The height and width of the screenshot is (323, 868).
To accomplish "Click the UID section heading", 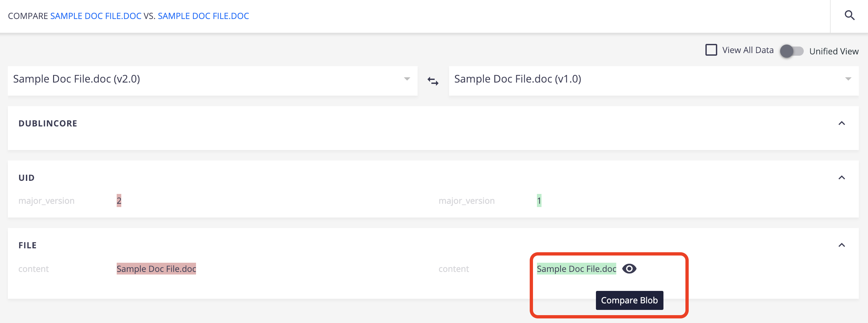I will [27, 178].
